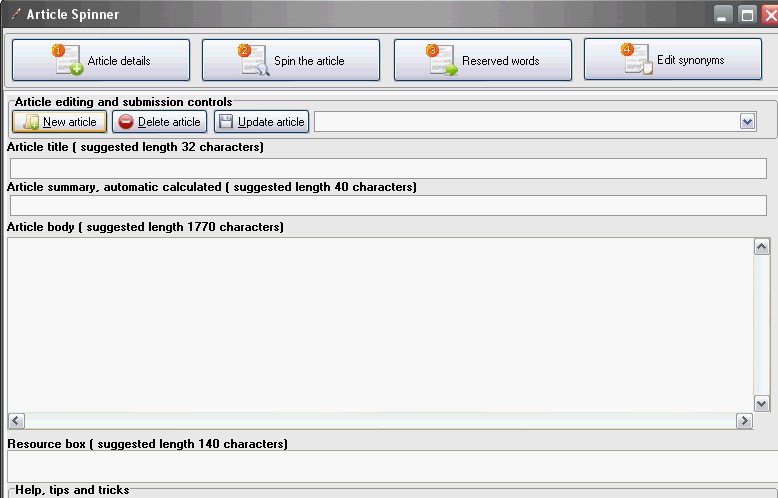Click the article body scroll down arrow
Viewport: 778px width, 498px height.
762,403
